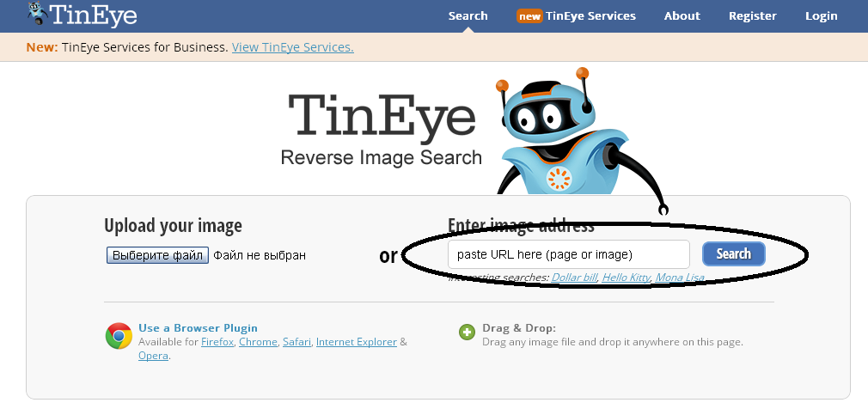Go to the About page
Viewport: 868px width, 415px height.
(682, 15)
